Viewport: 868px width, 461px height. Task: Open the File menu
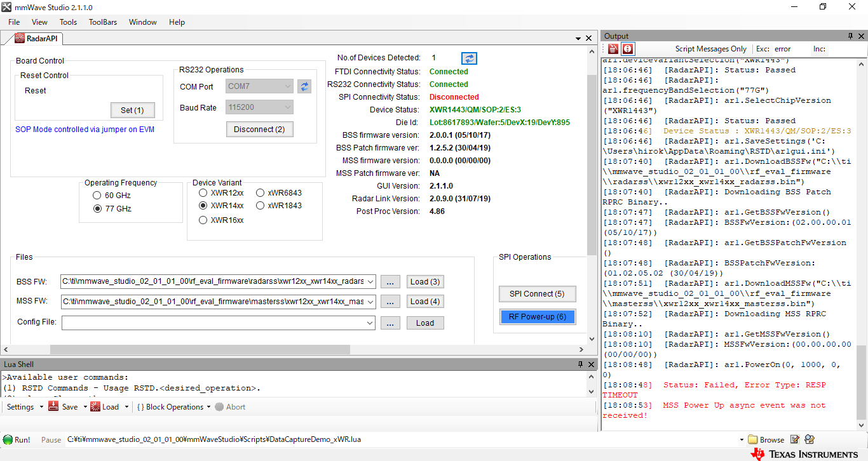tap(14, 22)
